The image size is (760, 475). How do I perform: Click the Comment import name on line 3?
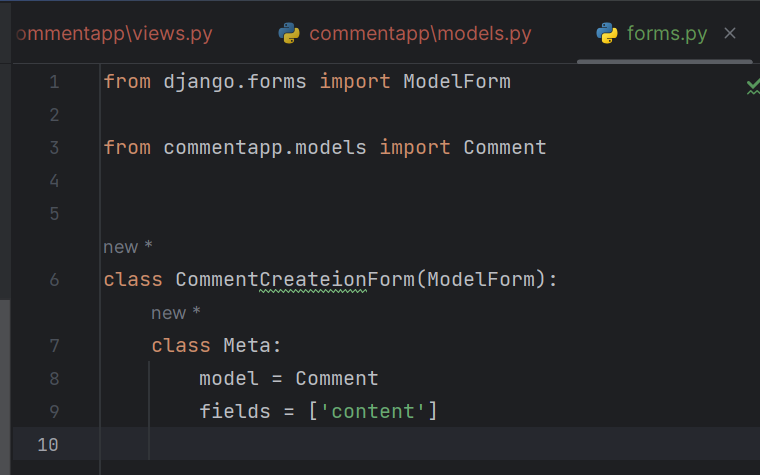click(505, 147)
